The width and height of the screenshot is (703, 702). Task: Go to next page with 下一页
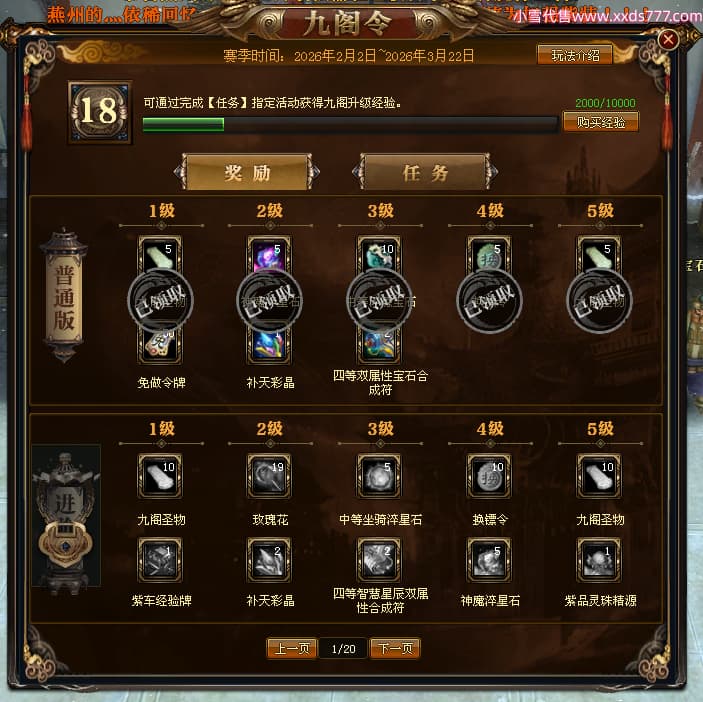[x=395, y=648]
